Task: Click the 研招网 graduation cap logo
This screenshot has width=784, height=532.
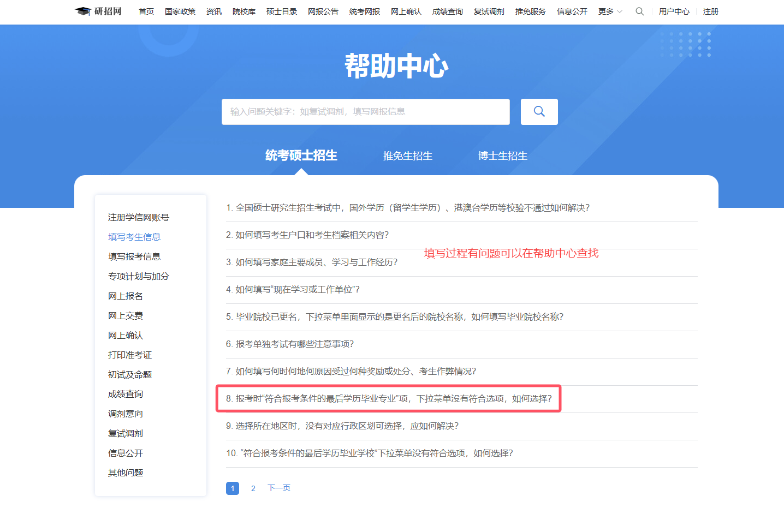Action: (83, 11)
